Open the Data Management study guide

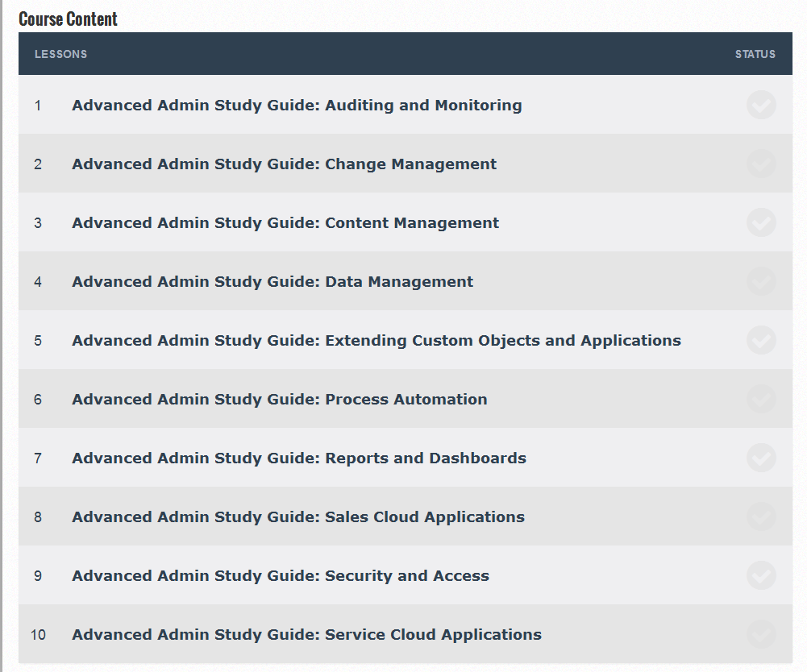tap(272, 282)
